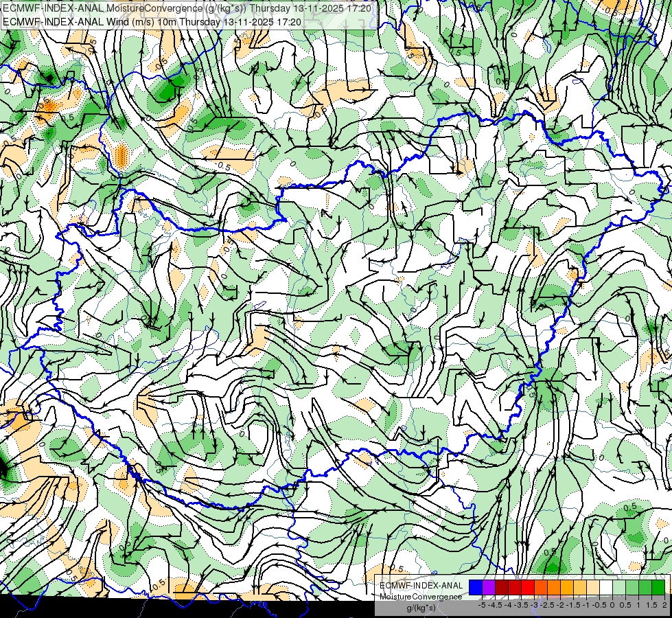This screenshot has width=672, height=618.
Task: Click the MoistureConvergence title line at top
Action: [x=187, y=8]
